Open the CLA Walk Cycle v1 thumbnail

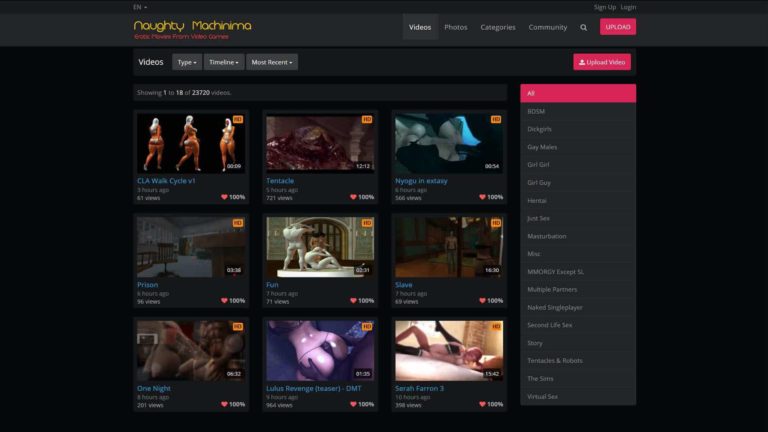(190, 143)
